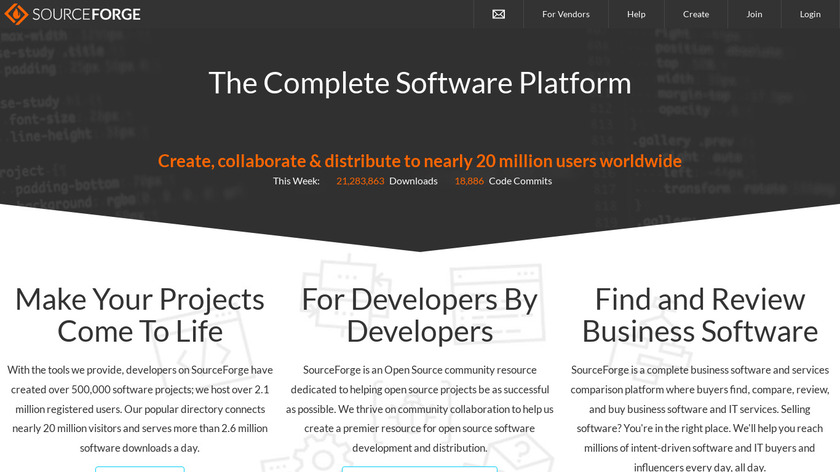Viewport: 840px width, 472px height.
Task: Click the SourceForge wordmark text
Action: pyautogui.click(x=87, y=14)
